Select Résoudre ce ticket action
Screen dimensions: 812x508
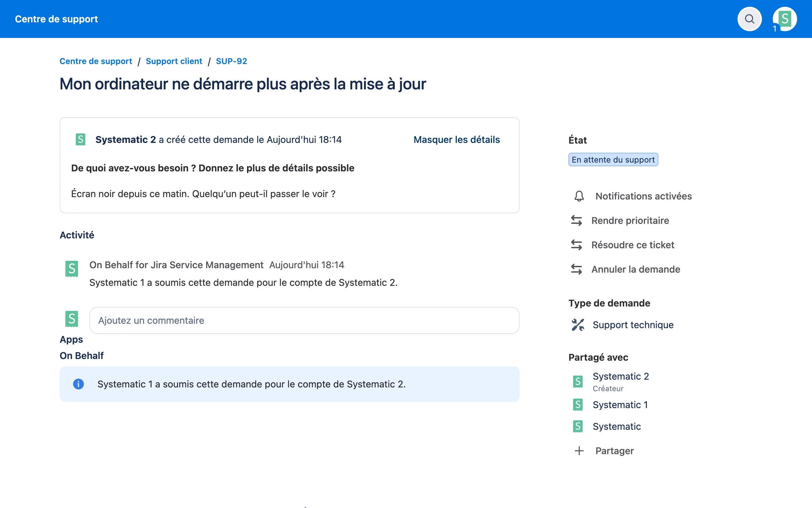tap(633, 245)
